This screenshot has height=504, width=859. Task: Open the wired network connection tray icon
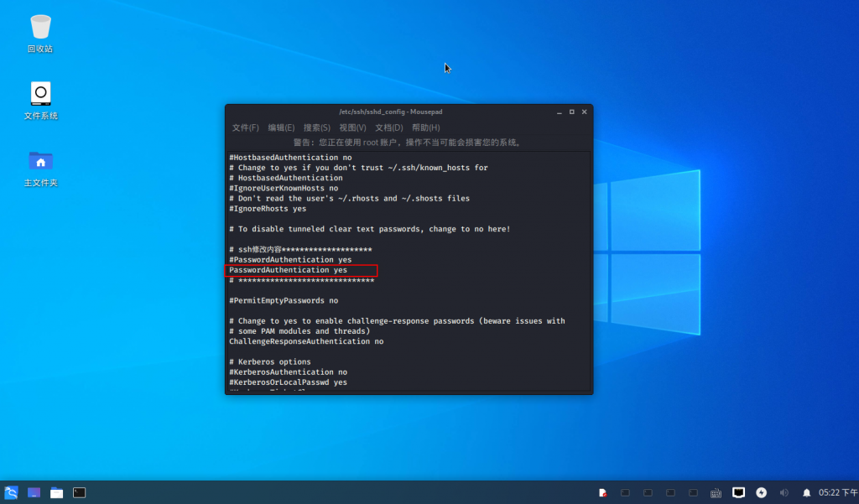738,492
